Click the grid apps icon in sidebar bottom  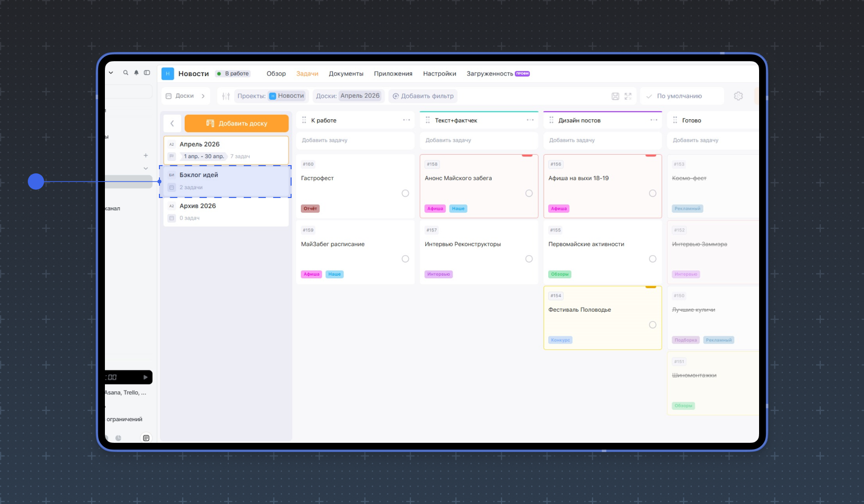(x=146, y=438)
